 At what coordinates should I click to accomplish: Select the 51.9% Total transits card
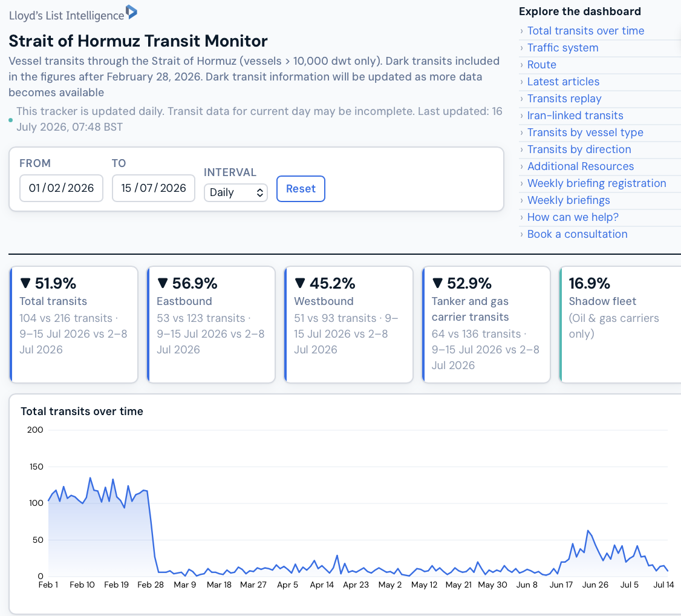coord(74,324)
